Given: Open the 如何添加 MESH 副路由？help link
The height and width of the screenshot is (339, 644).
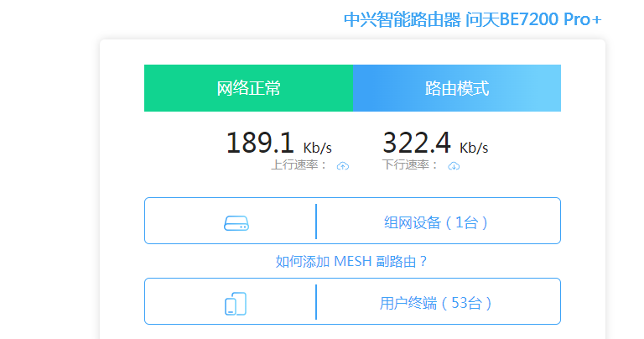Looking at the screenshot, I should (x=351, y=261).
